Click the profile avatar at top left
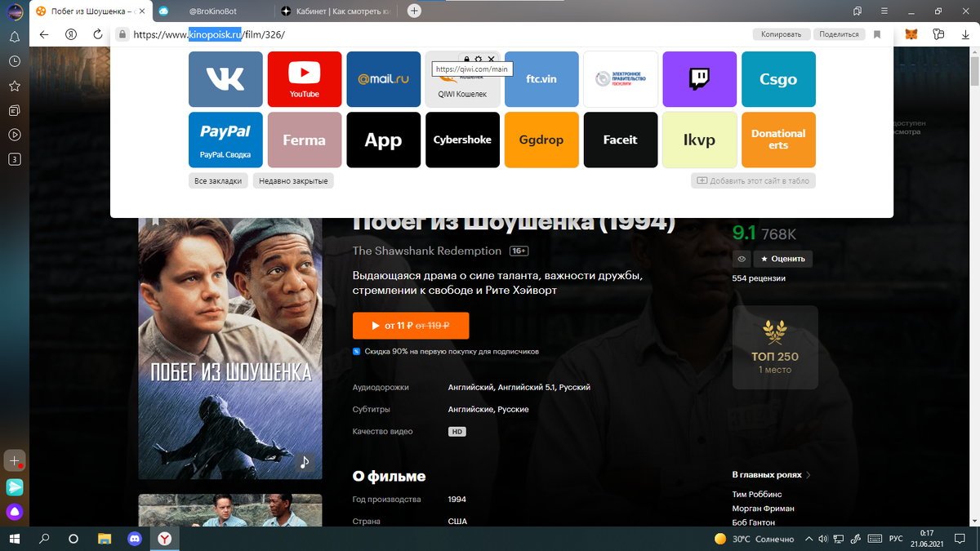Viewport: 980px width, 551px height. (15, 11)
